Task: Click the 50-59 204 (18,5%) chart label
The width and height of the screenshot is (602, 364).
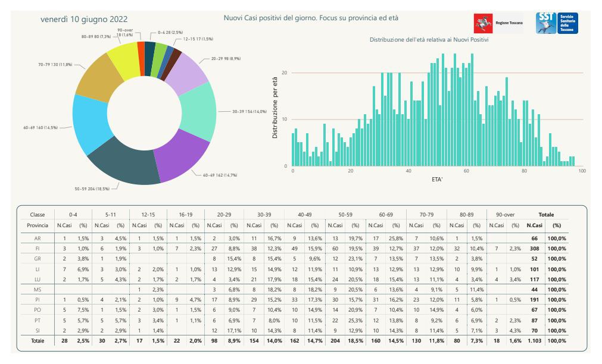Action: tap(92, 189)
